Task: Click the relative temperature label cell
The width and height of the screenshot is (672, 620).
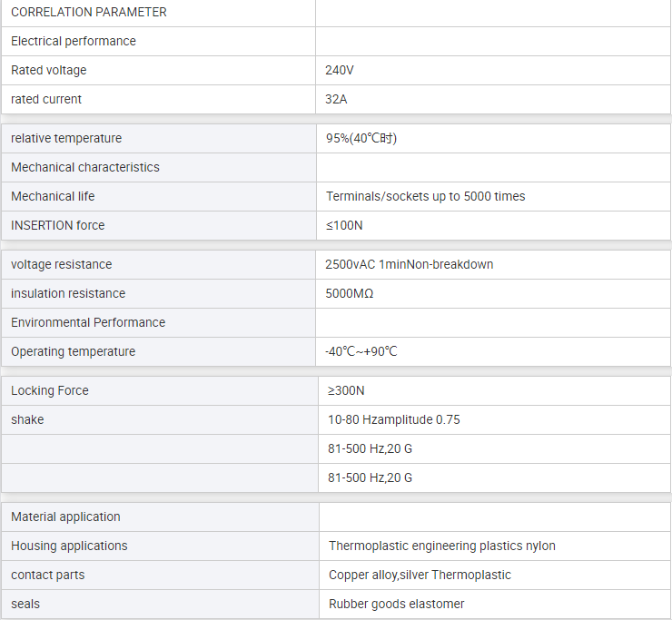Action: pos(159,138)
